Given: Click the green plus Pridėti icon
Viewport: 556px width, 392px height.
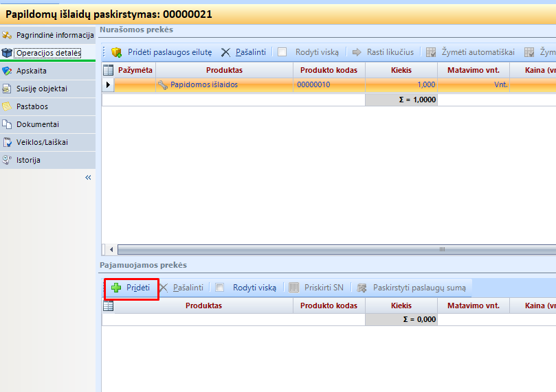Looking at the screenshot, I should coord(116,288).
